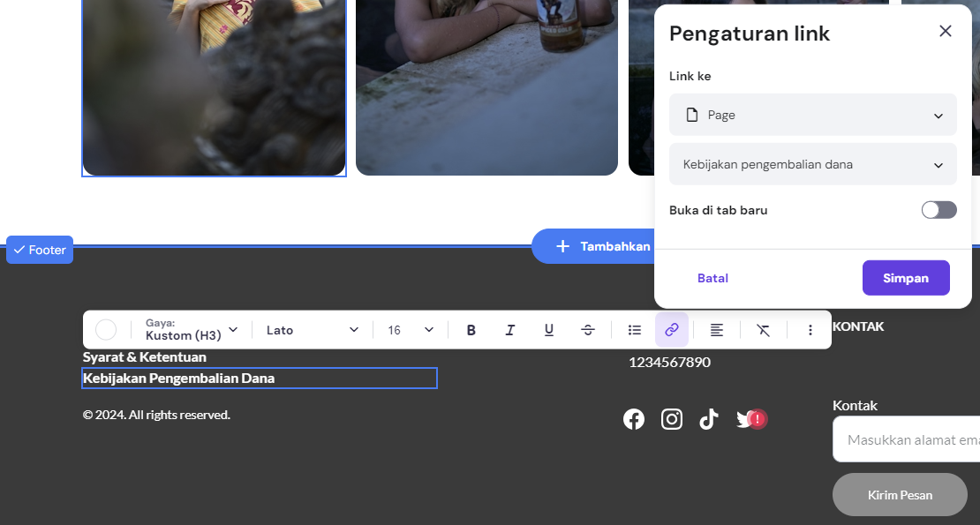The image size is (980, 525).
Task: Underline the selected text
Action: click(x=549, y=330)
